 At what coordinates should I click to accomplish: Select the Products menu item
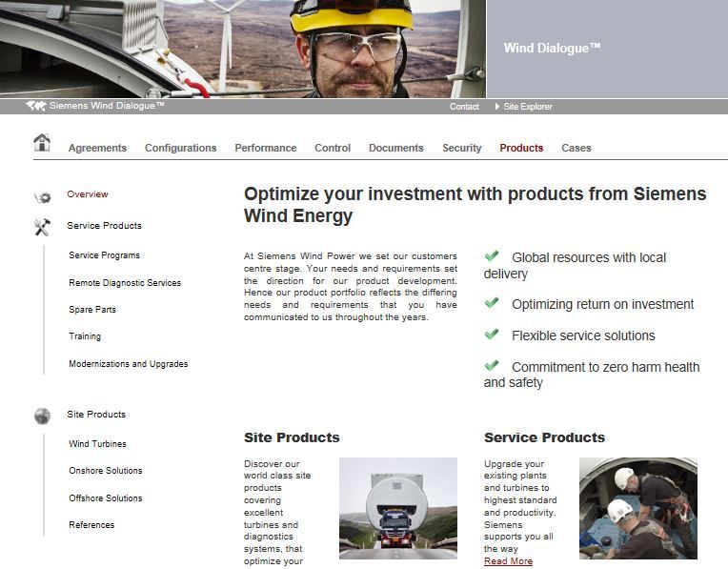(x=521, y=148)
